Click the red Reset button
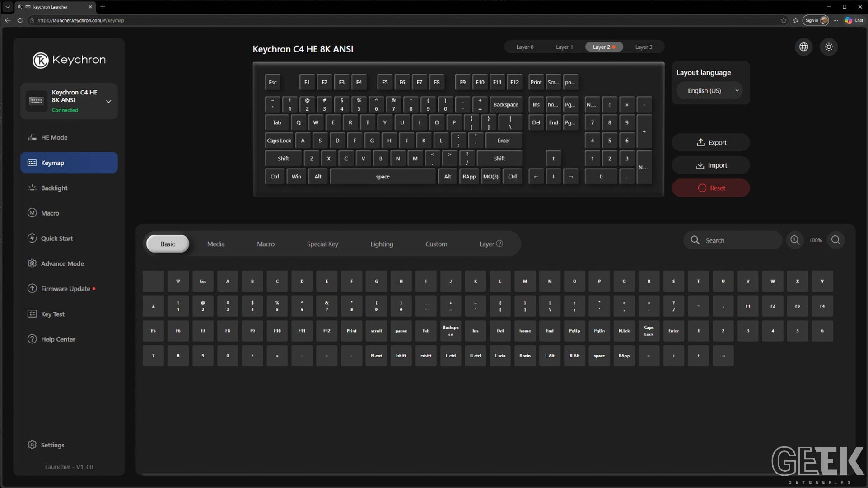This screenshot has width=868, height=488. (711, 188)
